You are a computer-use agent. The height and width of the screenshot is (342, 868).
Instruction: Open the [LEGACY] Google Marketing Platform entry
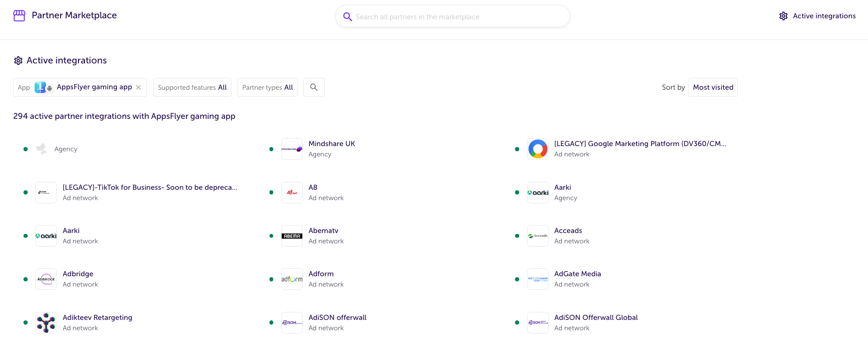tap(640, 144)
